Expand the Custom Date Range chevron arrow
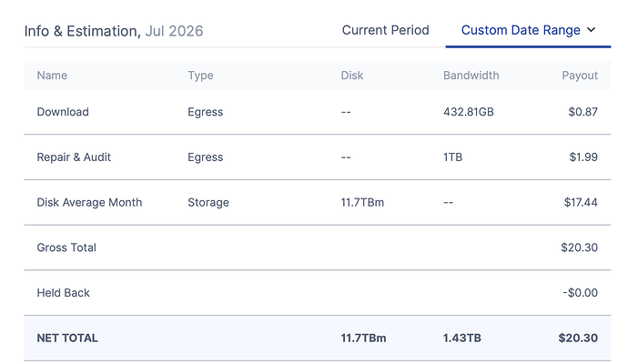This screenshot has width=628, height=364. point(592,30)
